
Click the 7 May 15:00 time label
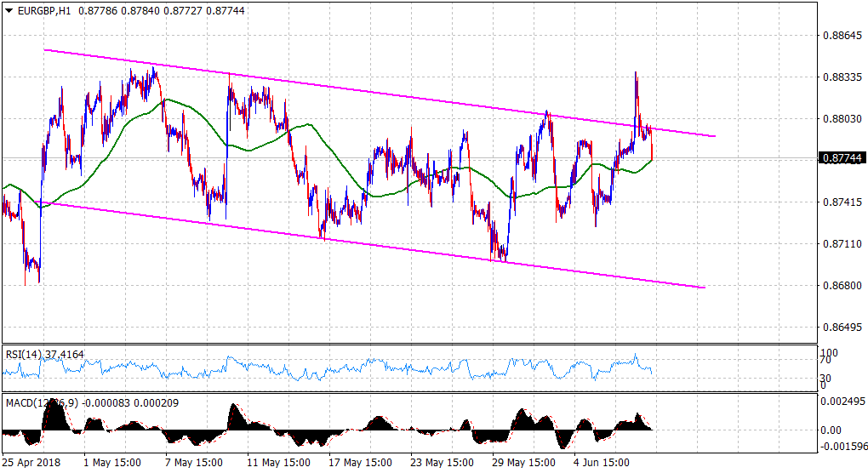click(193, 464)
